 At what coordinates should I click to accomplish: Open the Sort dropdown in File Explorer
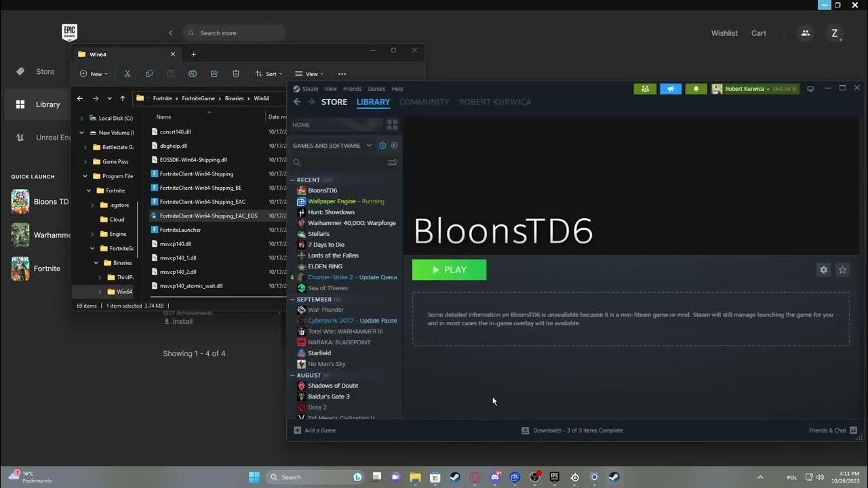(x=270, y=74)
